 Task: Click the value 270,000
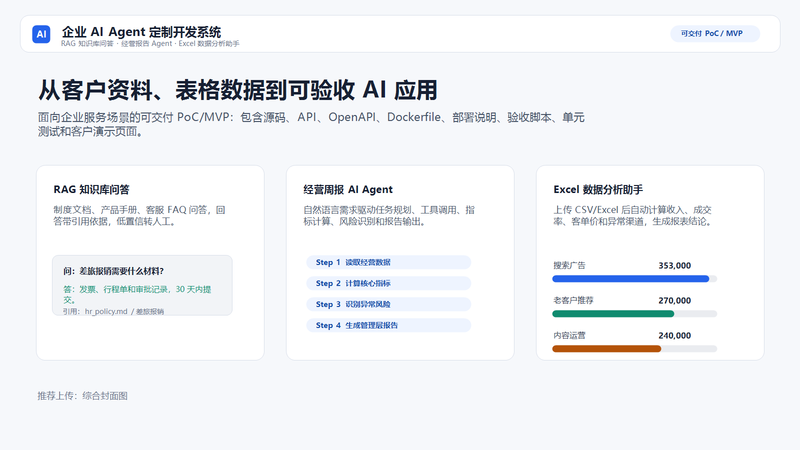click(674, 301)
